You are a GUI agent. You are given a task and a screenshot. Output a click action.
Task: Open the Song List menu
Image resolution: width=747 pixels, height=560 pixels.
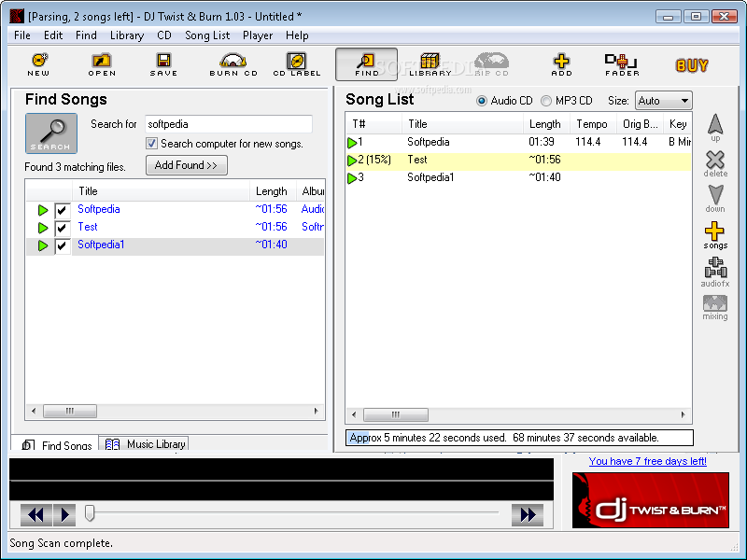point(207,35)
